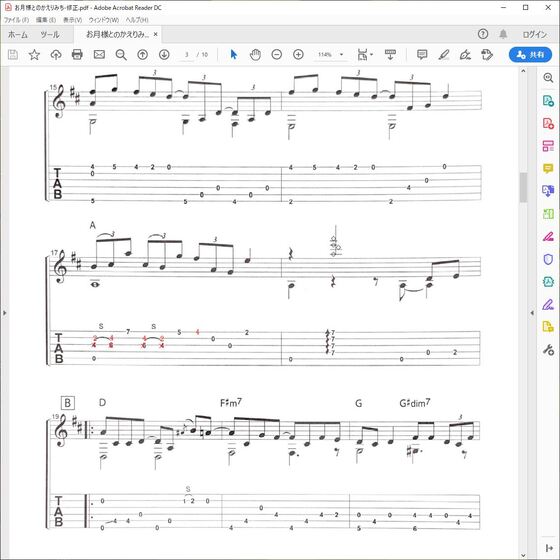The width and height of the screenshot is (560, 560).
Task: Open the stamp tool in the toolbar
Action: click(487, 55)
